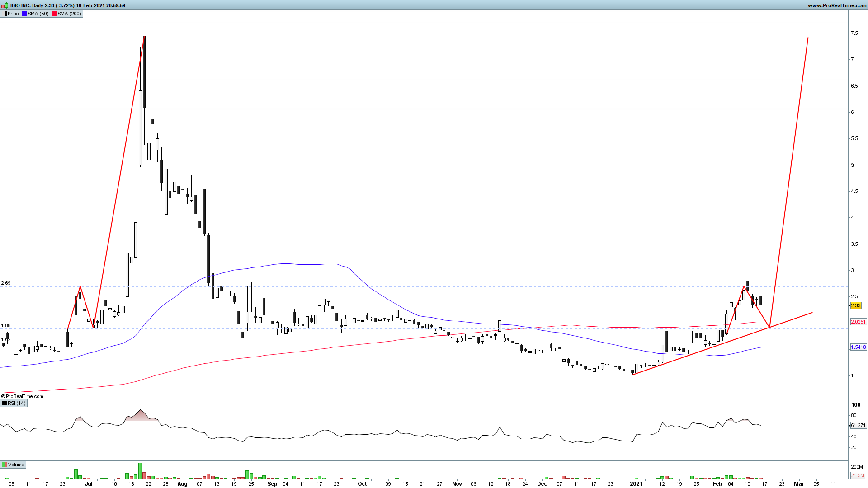868x488 pixels.
Task: Click the 2021 label on the time axis
Action: [x=636, y=484]
